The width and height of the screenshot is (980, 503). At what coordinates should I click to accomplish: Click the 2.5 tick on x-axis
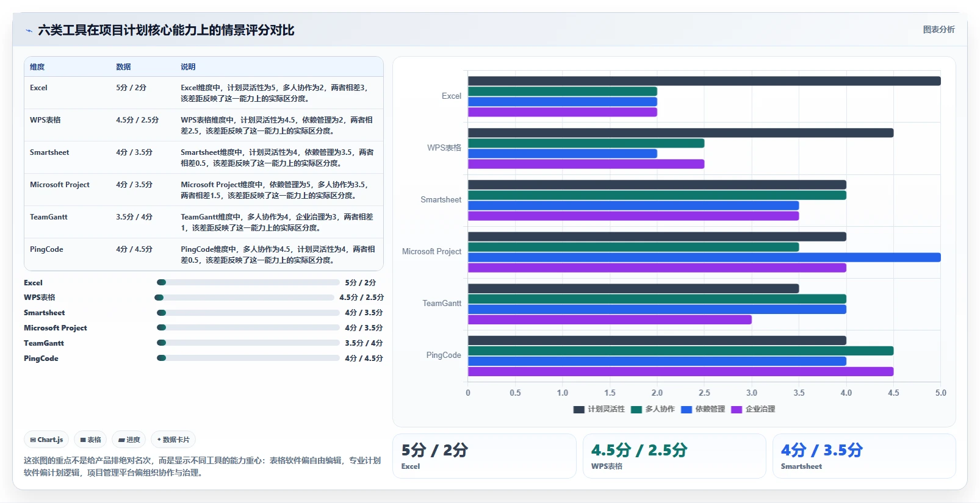pos(704,393)
